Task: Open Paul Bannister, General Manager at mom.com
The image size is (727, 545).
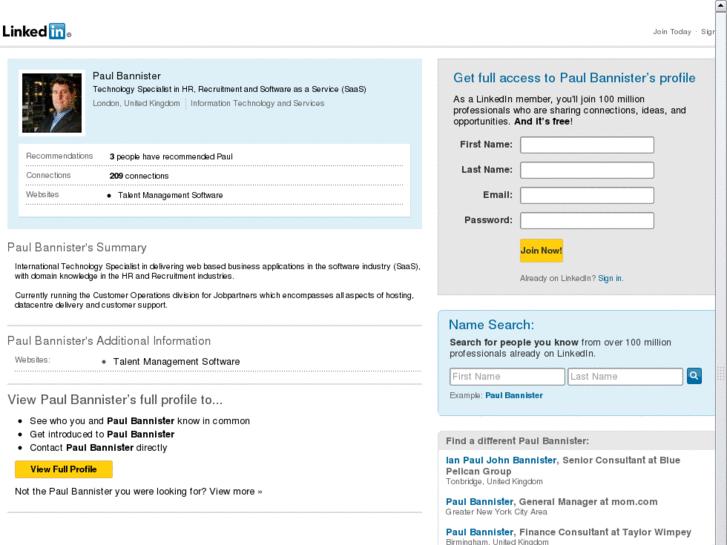Action: (479, 502)
